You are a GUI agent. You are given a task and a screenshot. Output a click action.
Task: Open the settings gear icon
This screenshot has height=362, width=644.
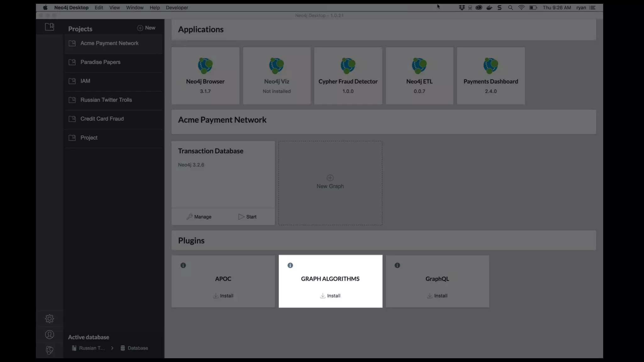coord(49,319)
